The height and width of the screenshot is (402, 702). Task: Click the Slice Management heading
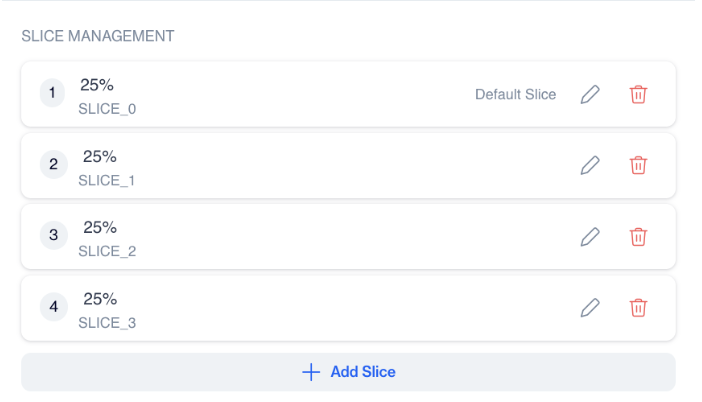(x=98, y=36)
